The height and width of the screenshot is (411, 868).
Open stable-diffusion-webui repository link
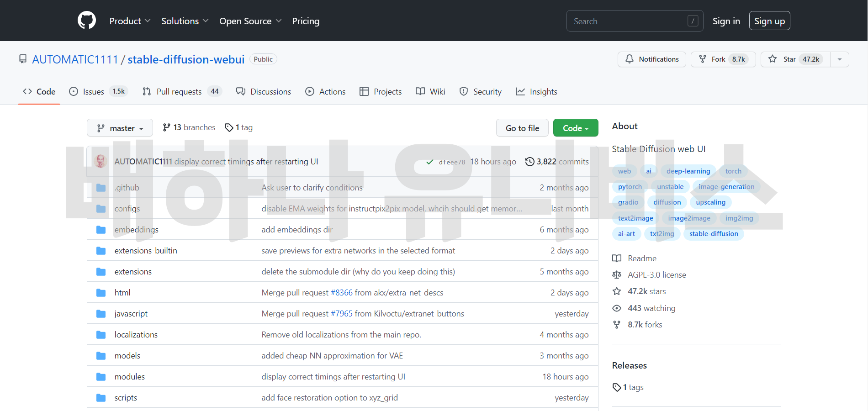186,59
